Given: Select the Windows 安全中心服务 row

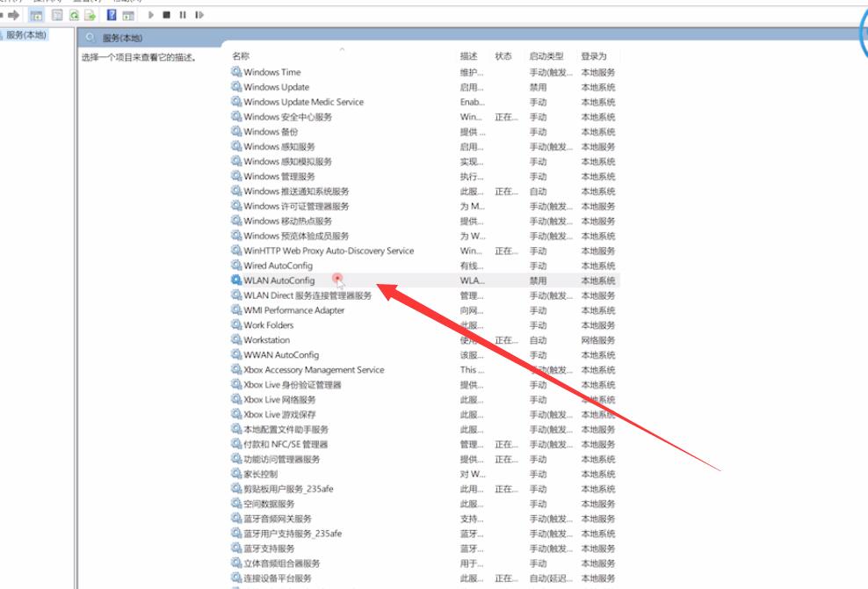Looking at the screenshot, I should pos(423,117).
